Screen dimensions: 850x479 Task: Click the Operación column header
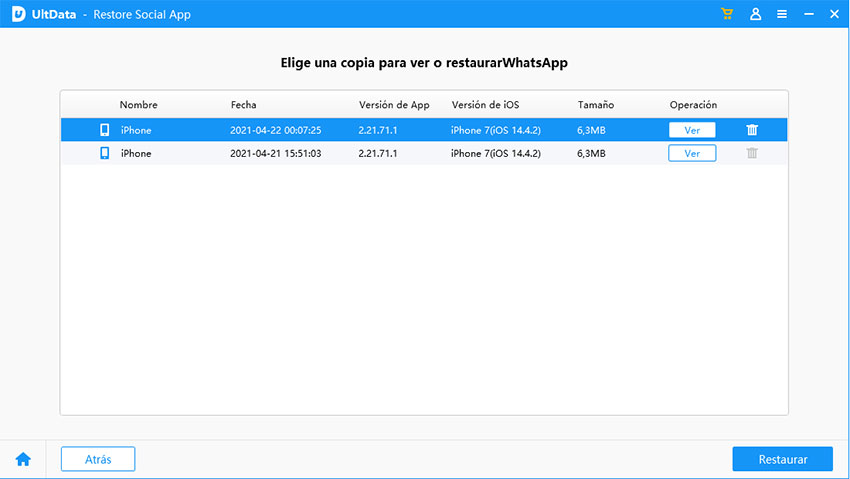693,105
